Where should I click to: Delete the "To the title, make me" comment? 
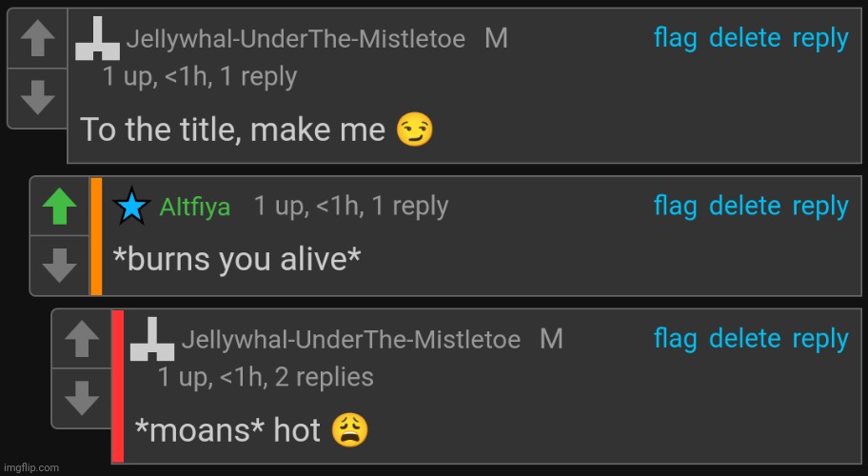[744, 38]
